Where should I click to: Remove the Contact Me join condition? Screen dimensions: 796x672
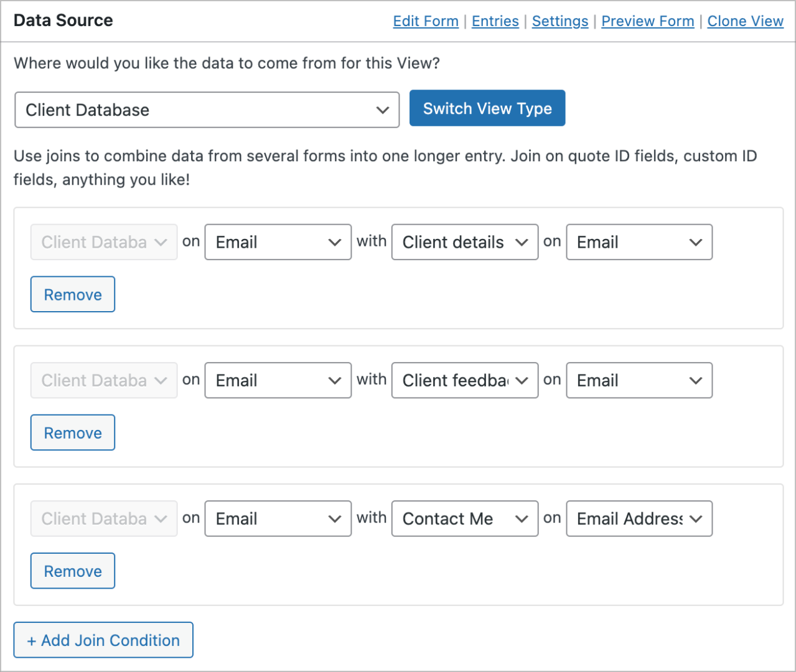coord(72,571)
